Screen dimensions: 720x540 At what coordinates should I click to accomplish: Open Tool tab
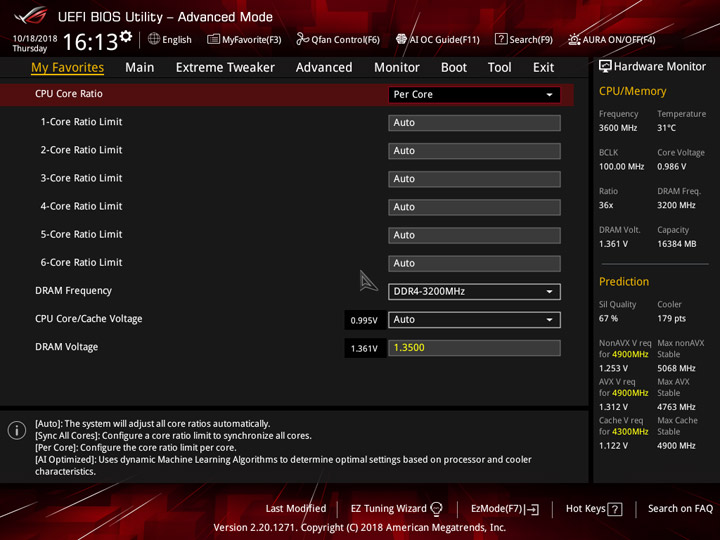[499, 68]
